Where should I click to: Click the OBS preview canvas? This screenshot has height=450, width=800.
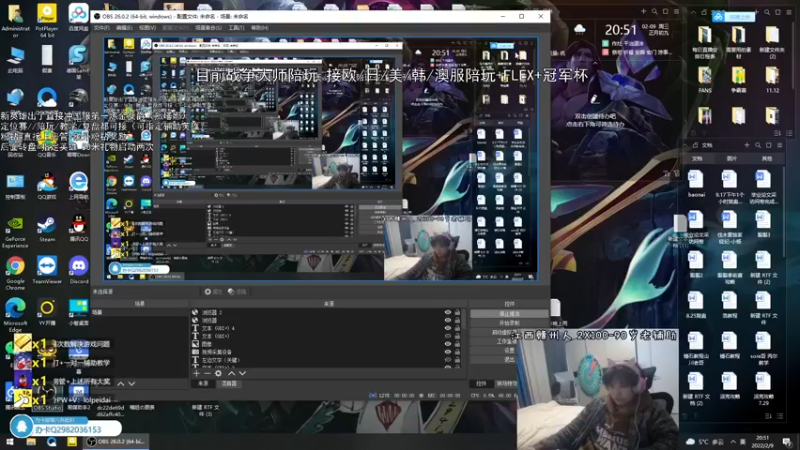(320, 159)
